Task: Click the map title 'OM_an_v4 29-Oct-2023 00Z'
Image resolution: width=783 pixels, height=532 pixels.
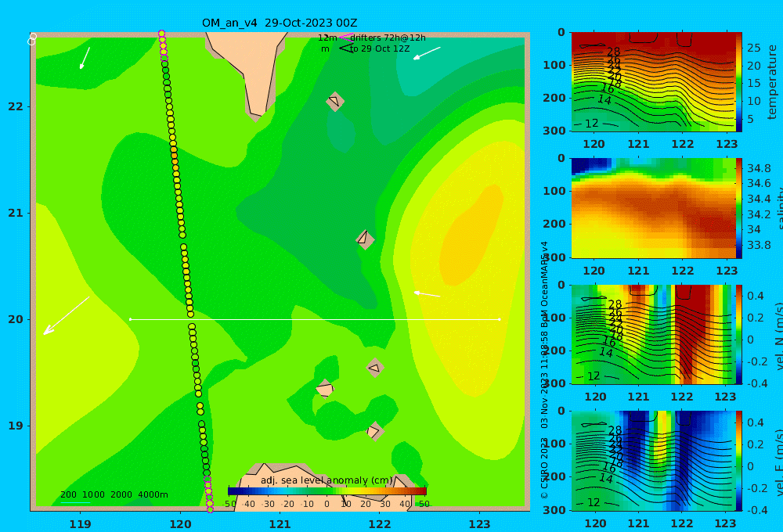Action: click(280, 23)
